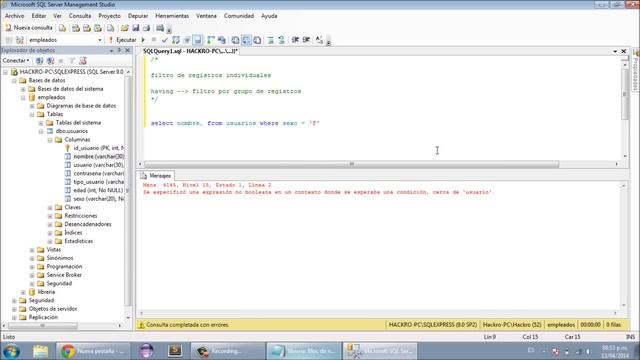The width and height of the screenshot is (640, 360).
Task: Open the Herramientas menu
Action: click(172, 16)
